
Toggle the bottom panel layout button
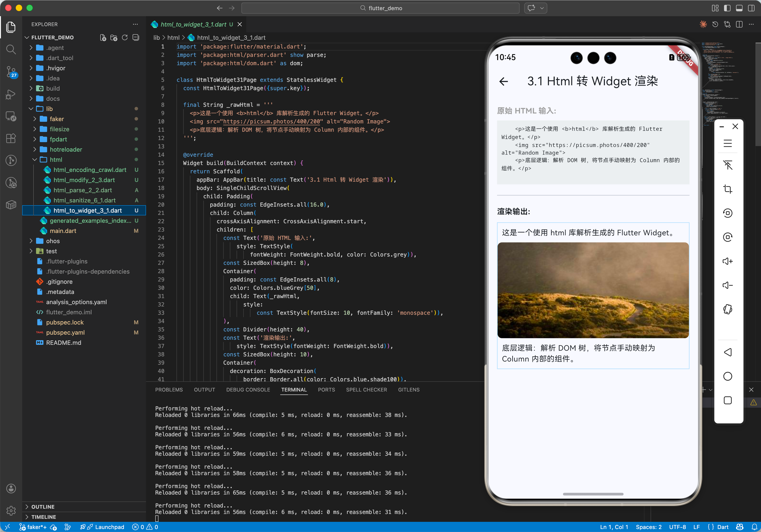739,8
